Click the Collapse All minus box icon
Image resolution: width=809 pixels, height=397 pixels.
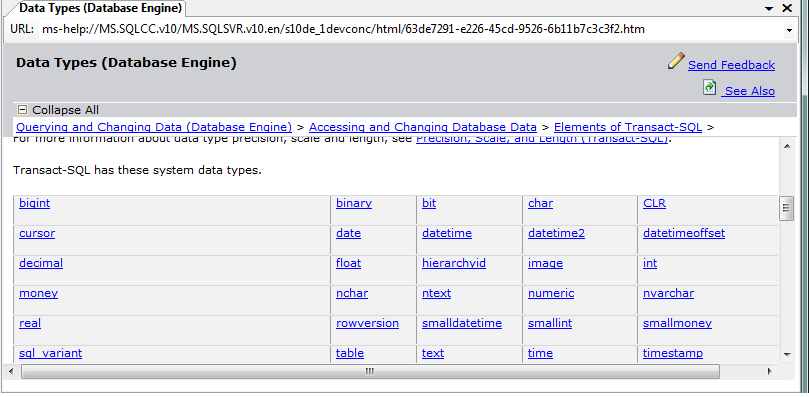tap(22, 109)
